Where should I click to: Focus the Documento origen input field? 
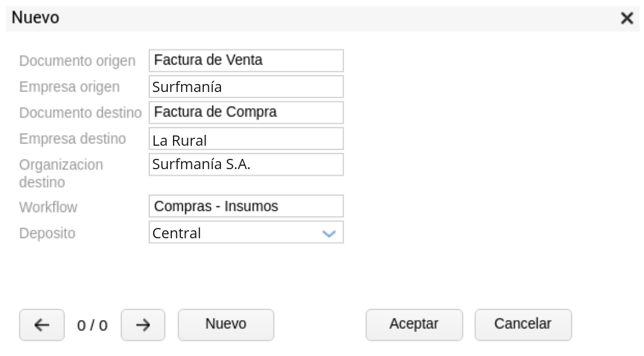(x=246, y=60)
